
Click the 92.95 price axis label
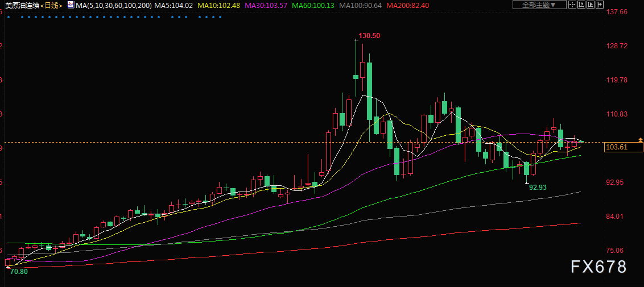[x=615, y=182]
